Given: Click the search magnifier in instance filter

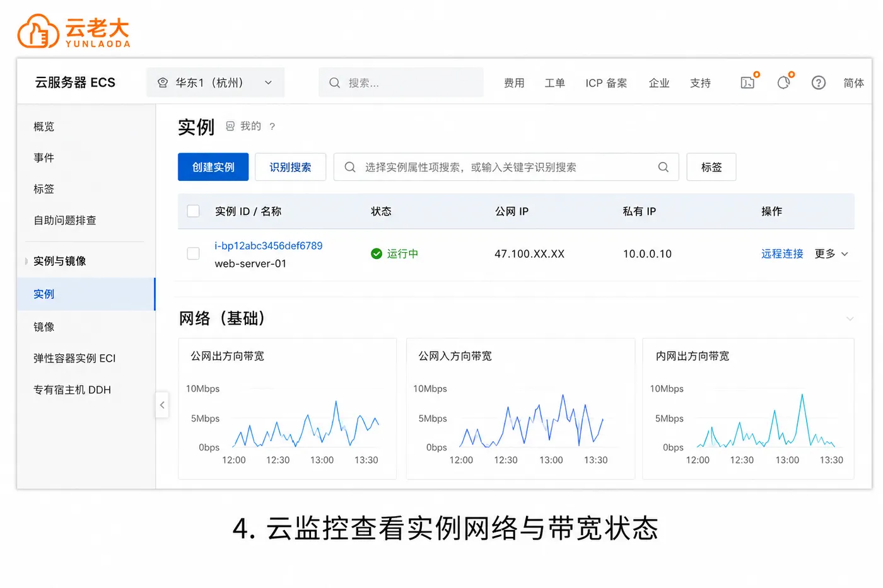Looking at the screenshot, I should 663,167.
